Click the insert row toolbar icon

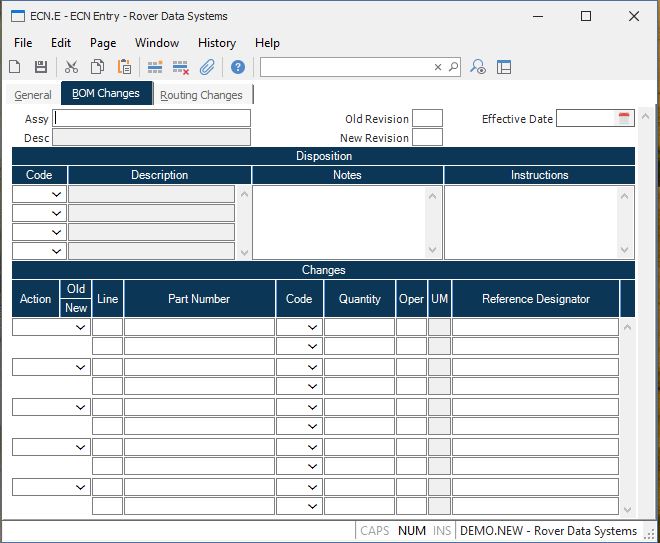155,67
